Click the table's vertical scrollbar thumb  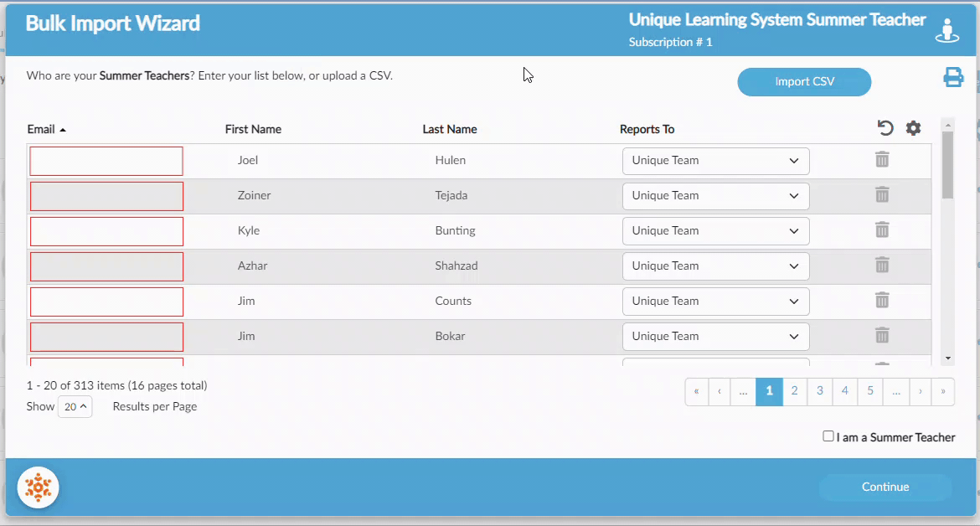pos(947,166)
